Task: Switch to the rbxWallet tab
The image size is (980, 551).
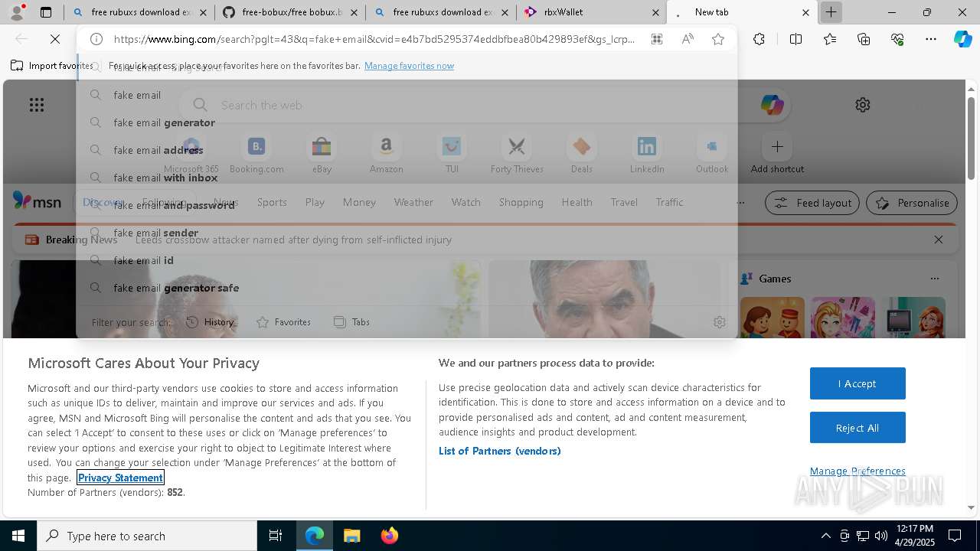Action: point(591,12)
